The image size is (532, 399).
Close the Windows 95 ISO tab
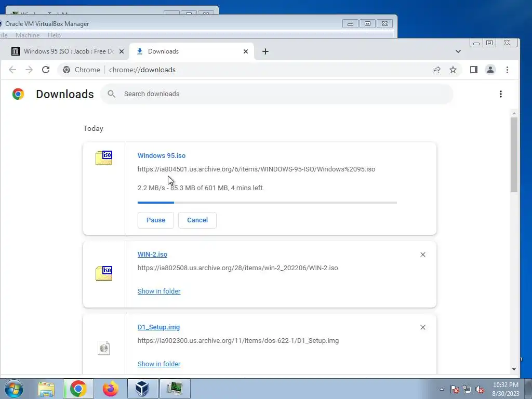[122, 51]
